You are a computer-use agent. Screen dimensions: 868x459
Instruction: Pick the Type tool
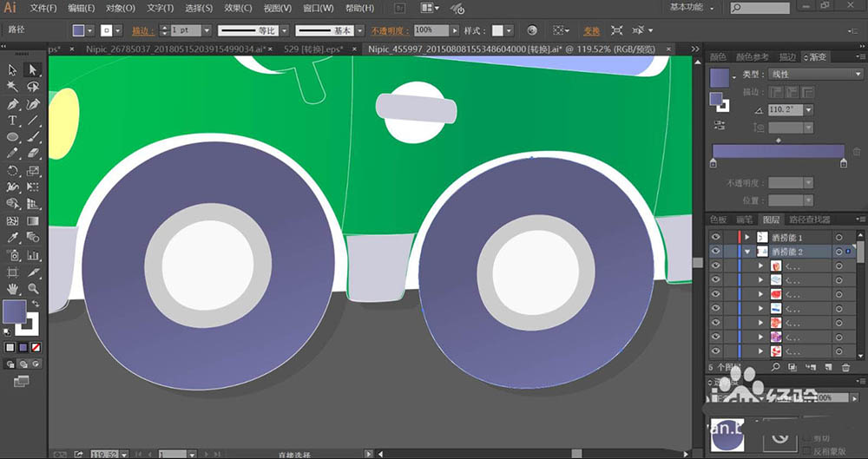click(x=13, y=121)
